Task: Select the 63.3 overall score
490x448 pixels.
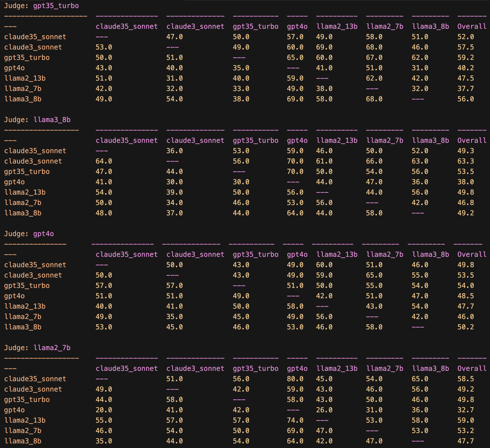Action: point(466,161)
